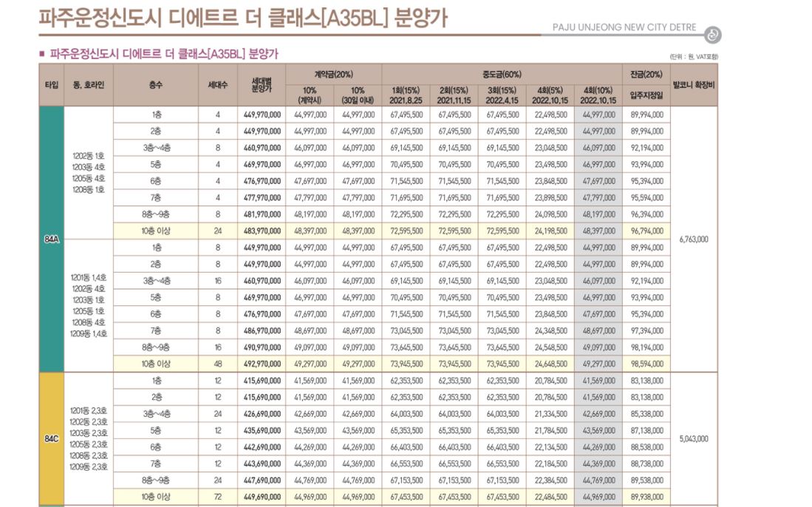
Task: Click installment amount '22,484,500'
Action: coord(550,497)
